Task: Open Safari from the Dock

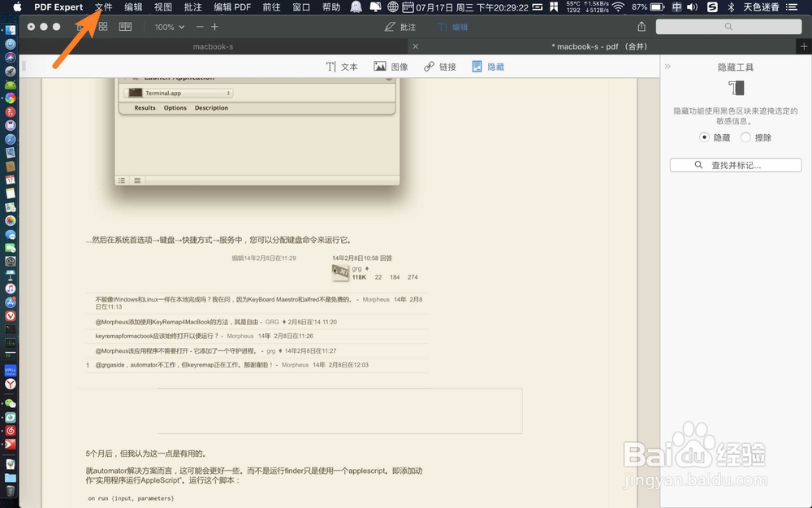Action: [11, 140]
